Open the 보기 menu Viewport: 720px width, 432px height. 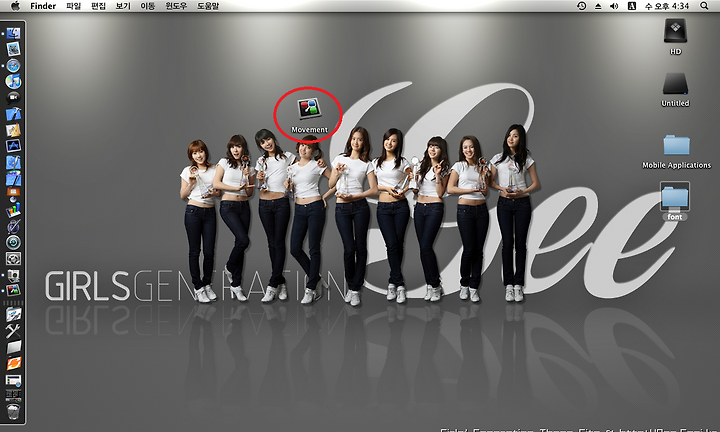click(x=123, y=6)
